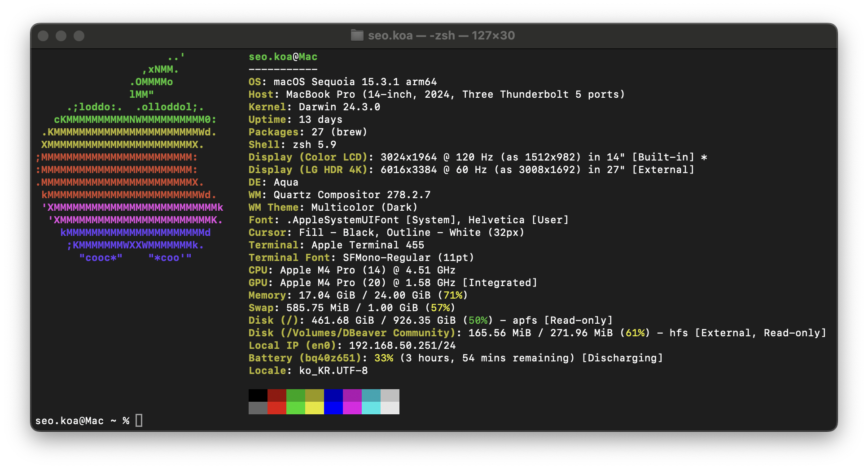868x469 pixels.
Task: Click the purple block in the top palette row
Action: click(x=352, y=395)
